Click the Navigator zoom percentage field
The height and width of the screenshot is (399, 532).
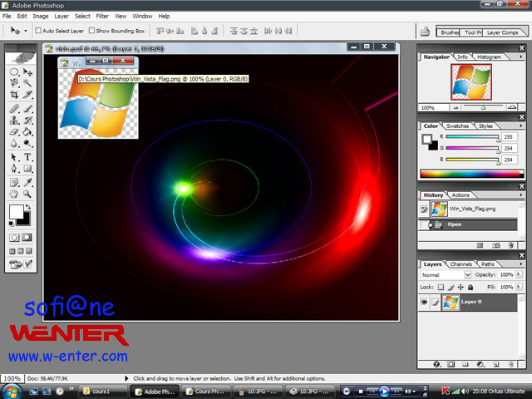[x=428, y=107]
